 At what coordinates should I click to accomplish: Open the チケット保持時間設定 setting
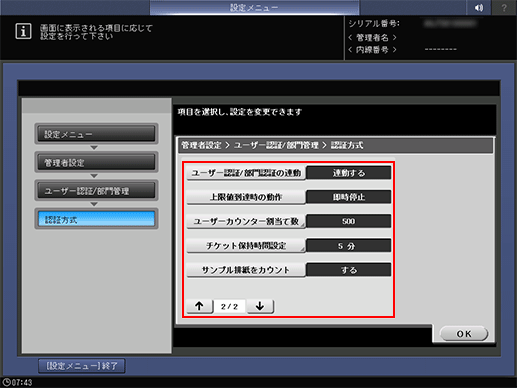[246, 246]
